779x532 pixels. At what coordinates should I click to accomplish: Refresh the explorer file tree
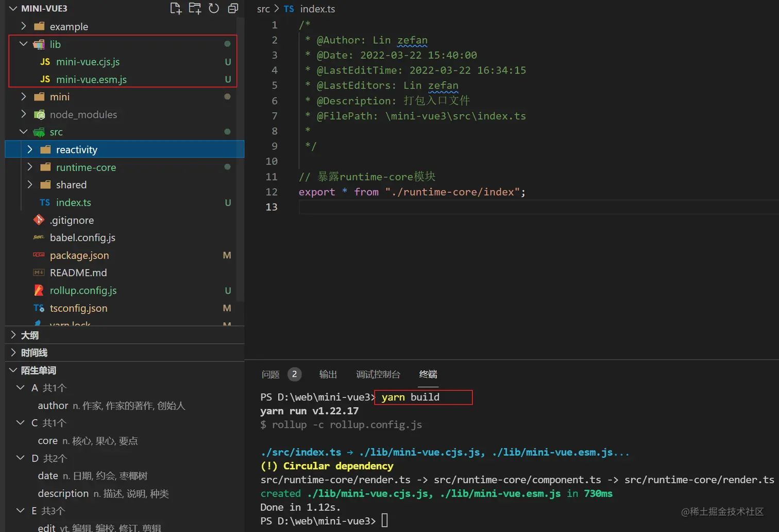[214, 8]
